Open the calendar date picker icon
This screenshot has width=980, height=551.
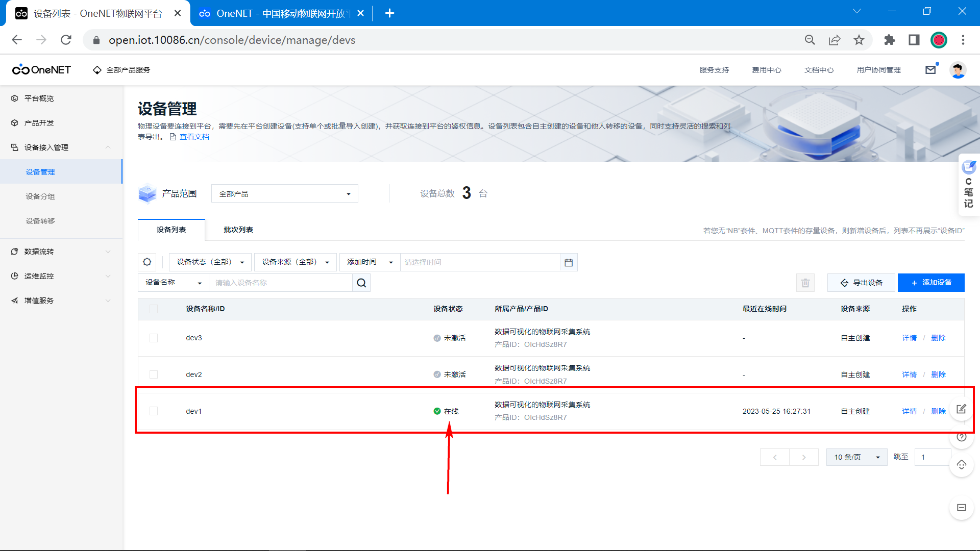569,262
